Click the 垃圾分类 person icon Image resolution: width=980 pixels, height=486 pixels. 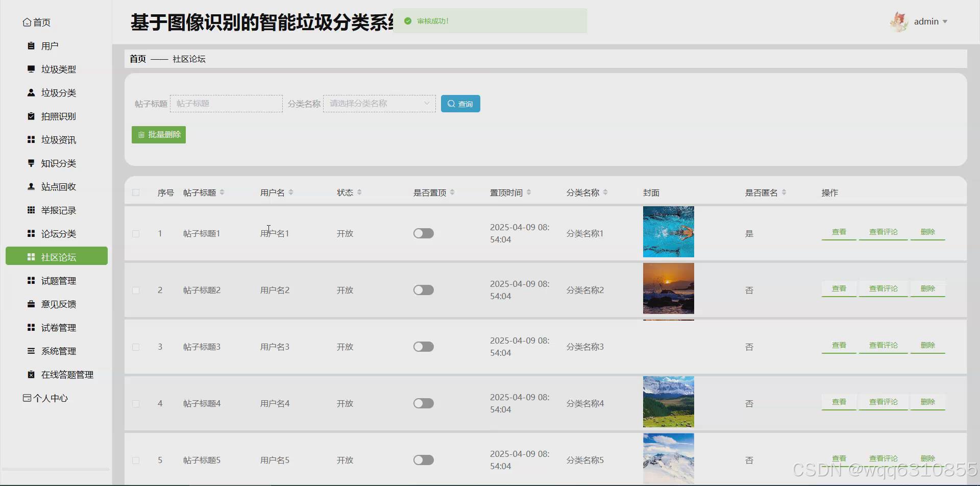31,92
